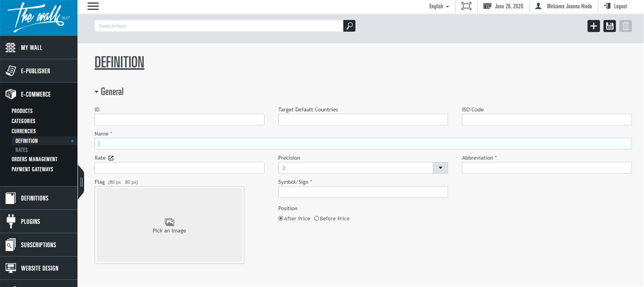This screenshot has height=287, width=644.
Task: Open Products in the E-Commerce menu
Action: (x=22, y=111)
